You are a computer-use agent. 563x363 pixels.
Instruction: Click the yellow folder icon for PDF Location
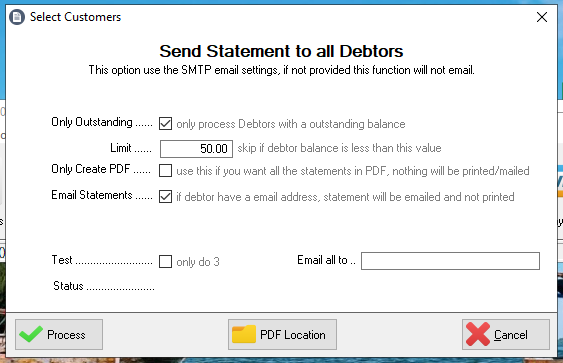tap(244, 334)
